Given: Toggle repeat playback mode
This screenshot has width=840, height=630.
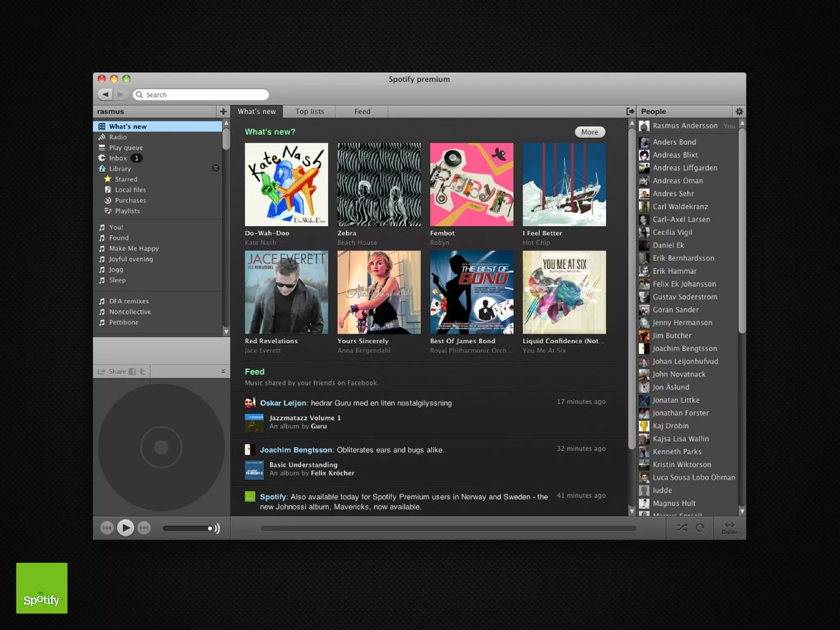Looking at the screenshot, I should (700, 527).
